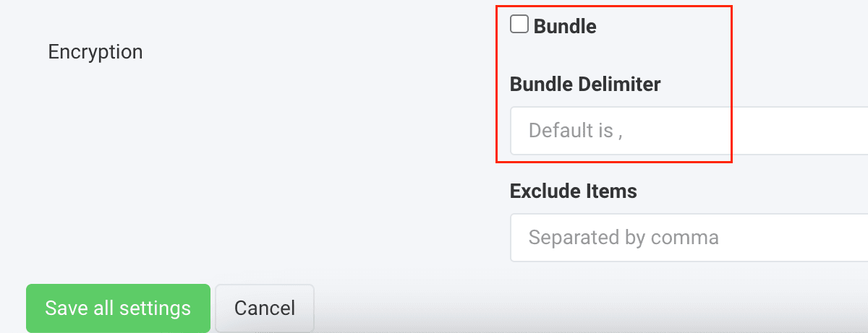Select the "Separated by comma" placeholder field
The image size is (868, 333).
point(687,237)
